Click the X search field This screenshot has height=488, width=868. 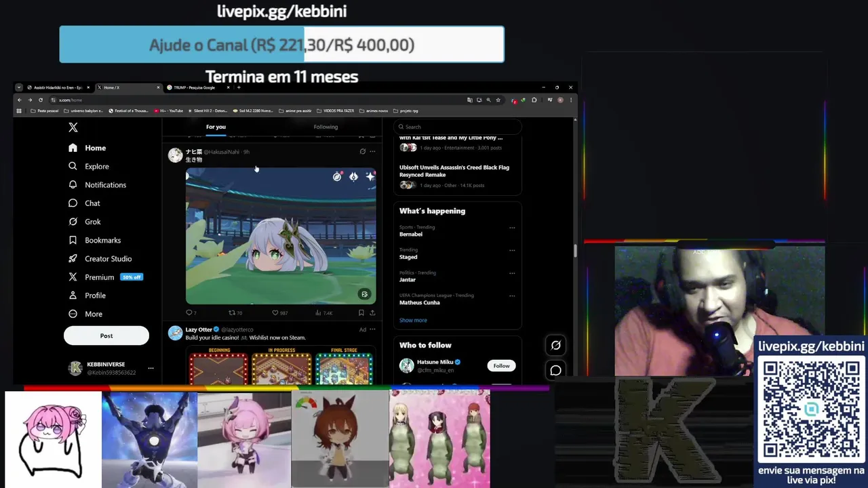458,127
